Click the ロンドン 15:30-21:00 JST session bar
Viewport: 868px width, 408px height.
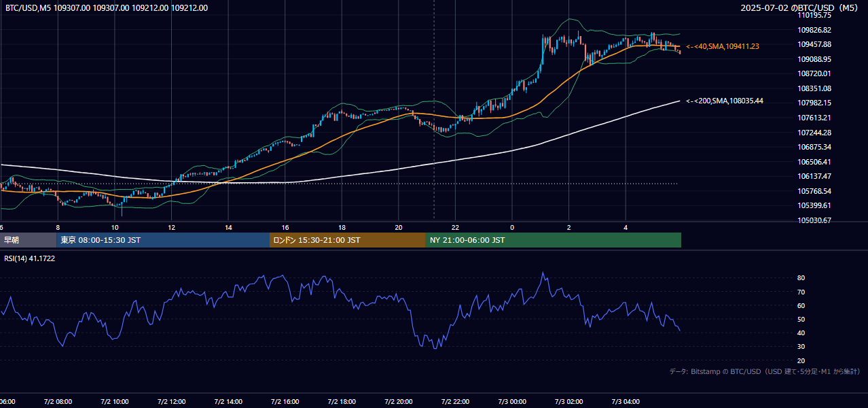pyautogui.click(x=348, y=240)
